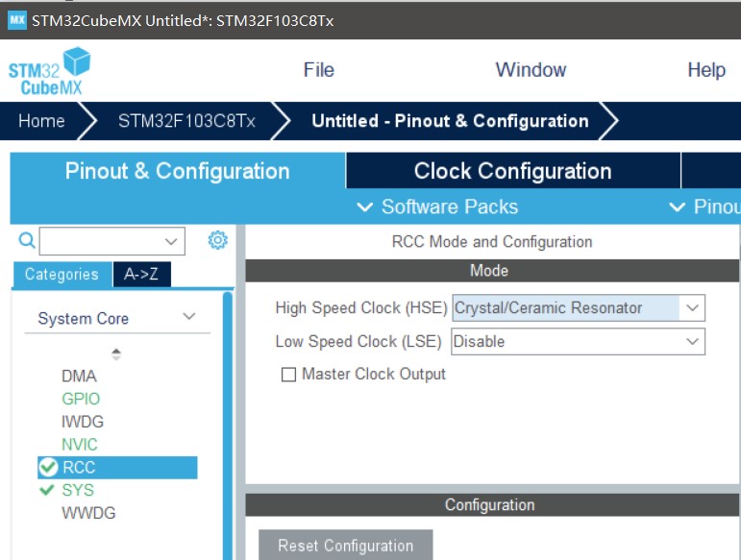Image resolution: width=741 pixels, height=560 pixels.
Task: Click the Low Speed Clock (LSE) label
Action: click(x=358, y=341)
